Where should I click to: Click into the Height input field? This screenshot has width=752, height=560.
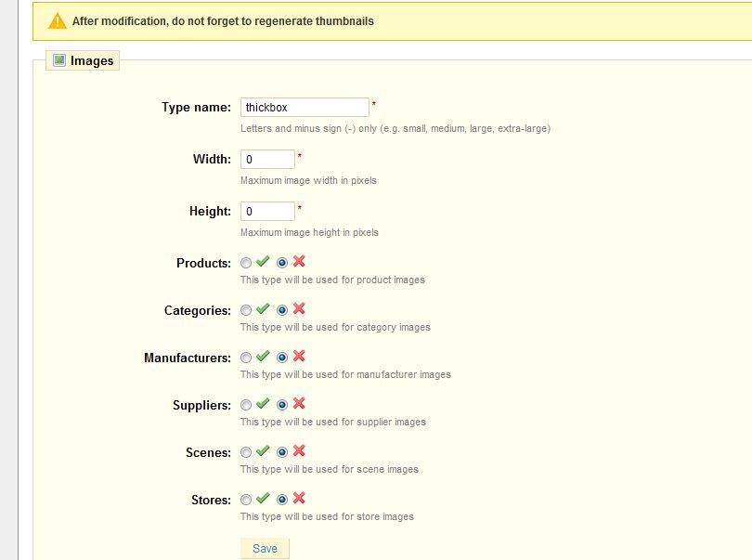267,211
